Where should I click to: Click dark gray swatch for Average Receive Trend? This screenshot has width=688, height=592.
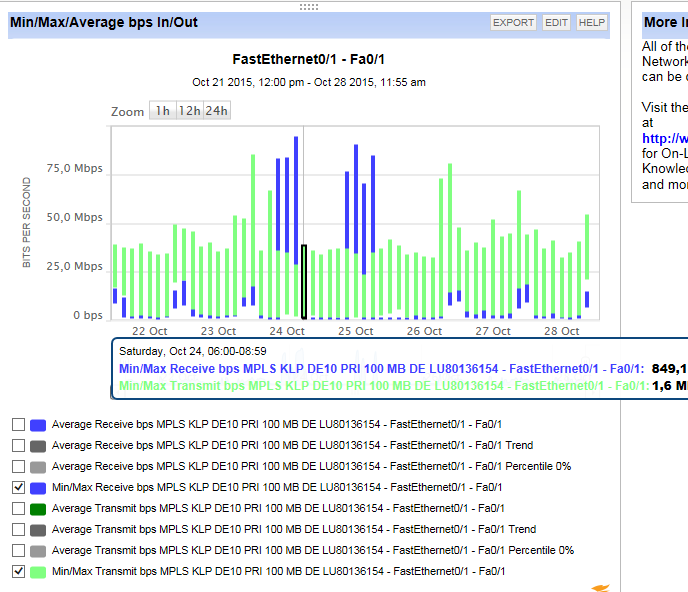(x=38, y=446)
